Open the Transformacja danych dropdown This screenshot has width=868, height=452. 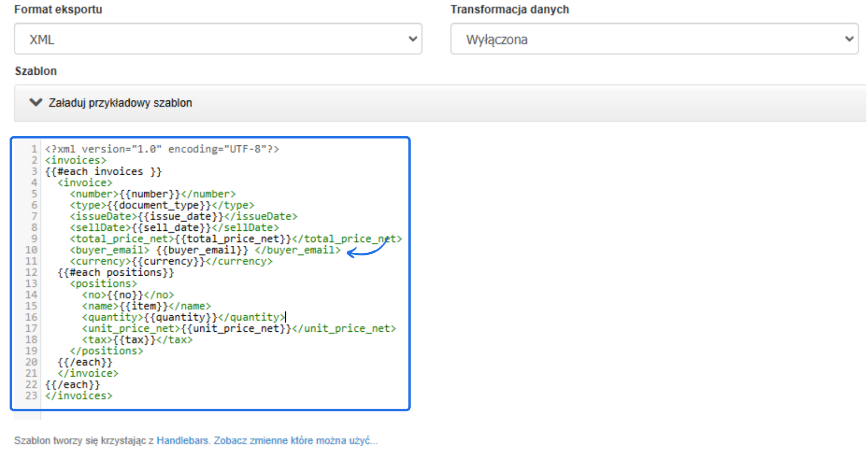pos(654,39)
